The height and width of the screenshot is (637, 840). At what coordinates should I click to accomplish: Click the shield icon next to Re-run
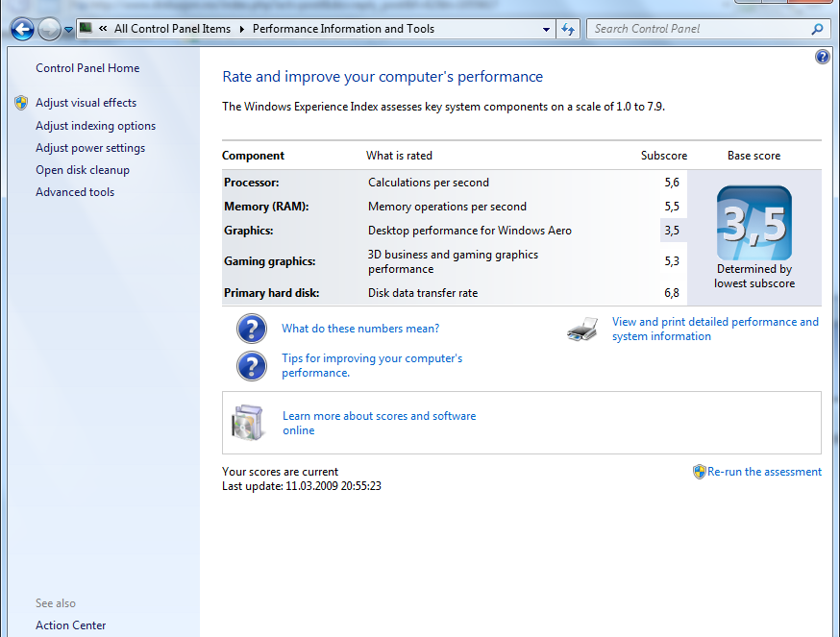click(x=699, y=472)
